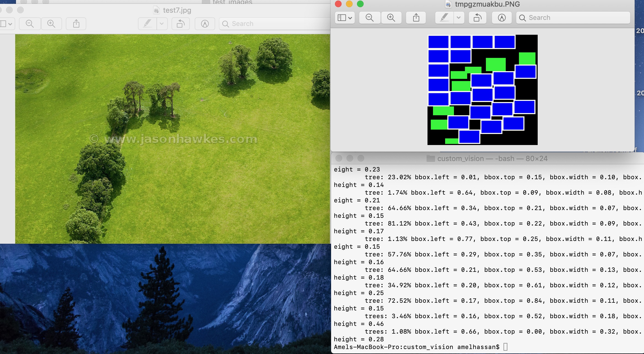Screen dimensions: 644x354
Task: Zoom out in test7.jpg window
Action: pyautogui.click(x=30, y=24)
